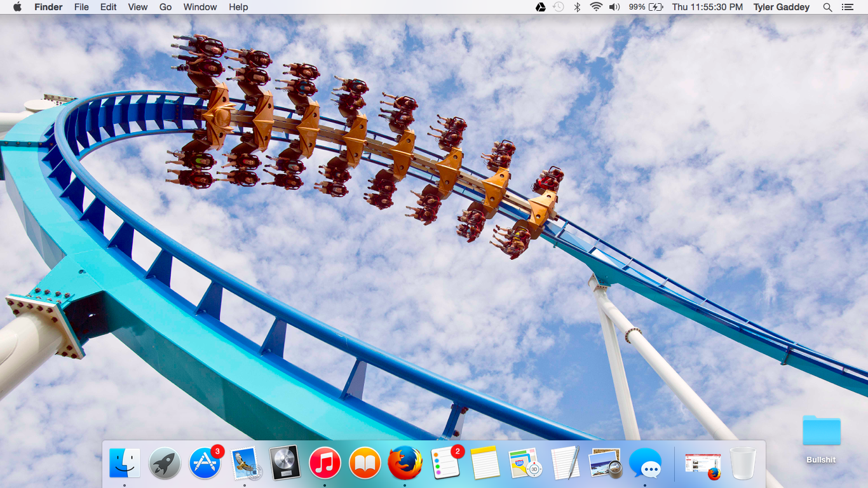Open the Trash in the dock
868x488 pixels.
pyautogui.click(x=742, y=463)
